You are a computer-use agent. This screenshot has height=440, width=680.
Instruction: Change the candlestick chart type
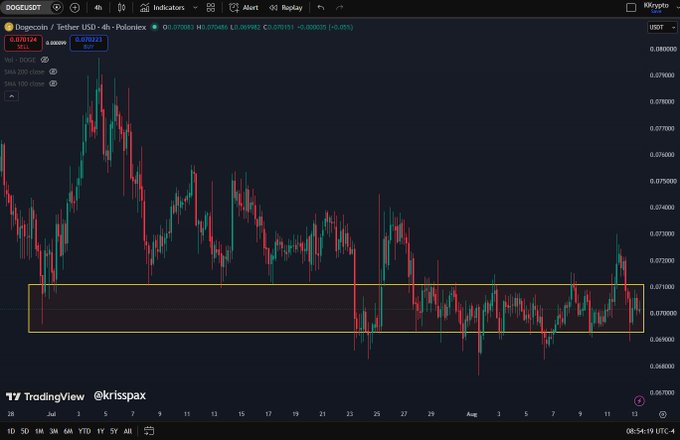121,7
